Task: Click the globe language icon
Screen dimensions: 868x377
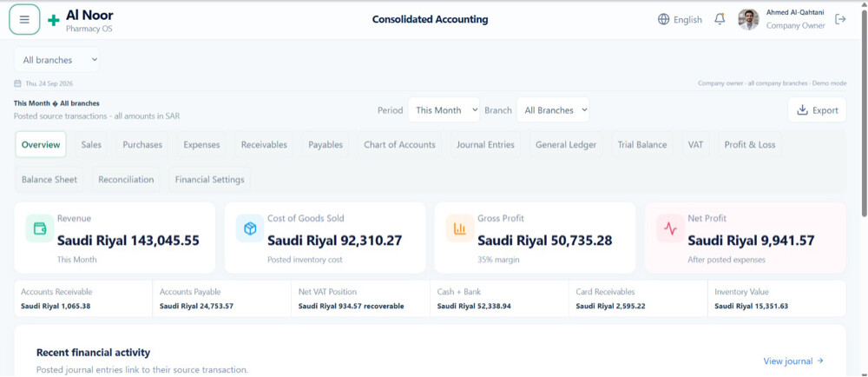Action: tap(663, 19)
